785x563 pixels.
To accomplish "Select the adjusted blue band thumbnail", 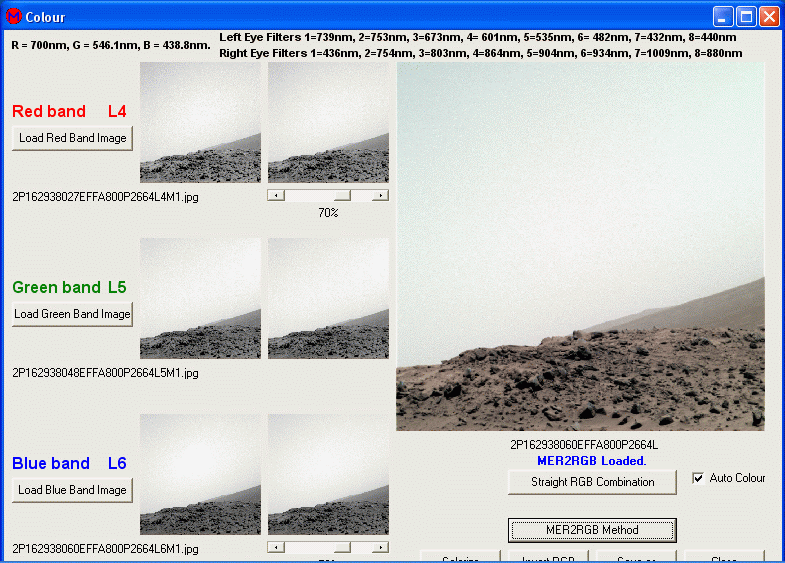I will click(x=328, y=474).
